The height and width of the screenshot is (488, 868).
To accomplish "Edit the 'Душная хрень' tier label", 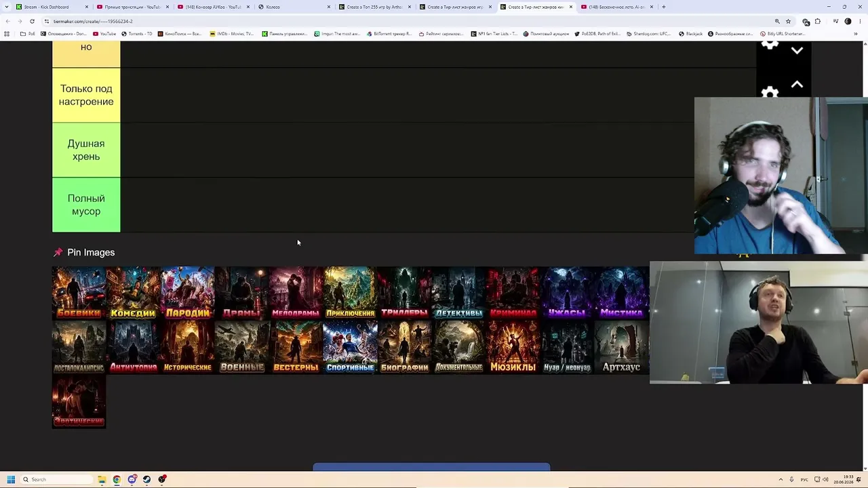I will [86, 150].
